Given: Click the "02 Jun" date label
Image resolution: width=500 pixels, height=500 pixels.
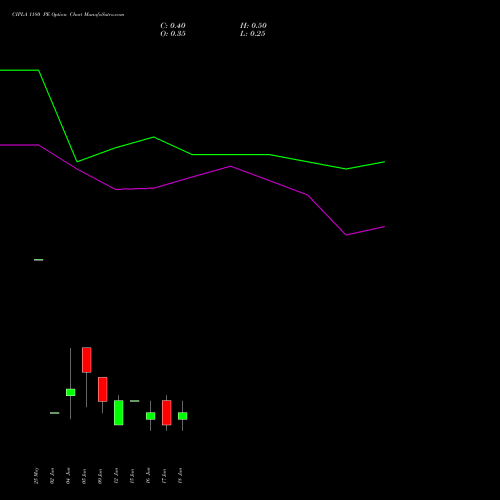Looking at the screenshot, I should pos(52,476).
